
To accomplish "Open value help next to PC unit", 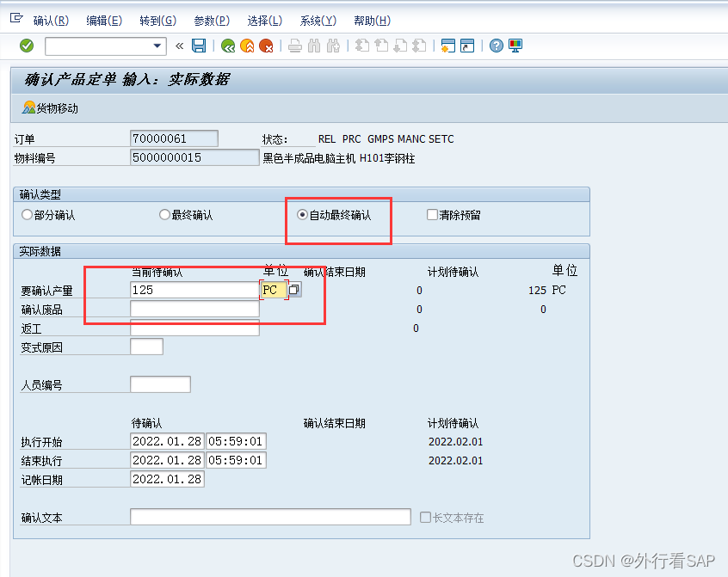I will [x=294, y=290].
